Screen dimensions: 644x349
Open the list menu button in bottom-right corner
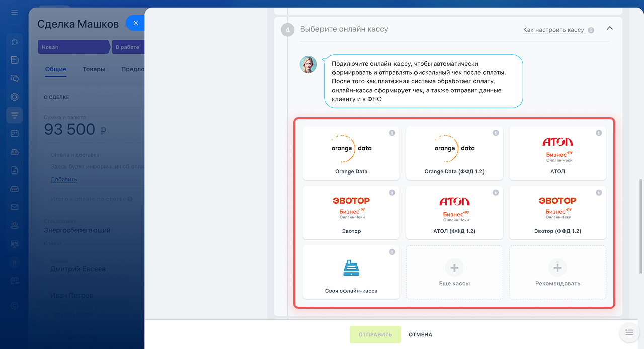(629, 332)
